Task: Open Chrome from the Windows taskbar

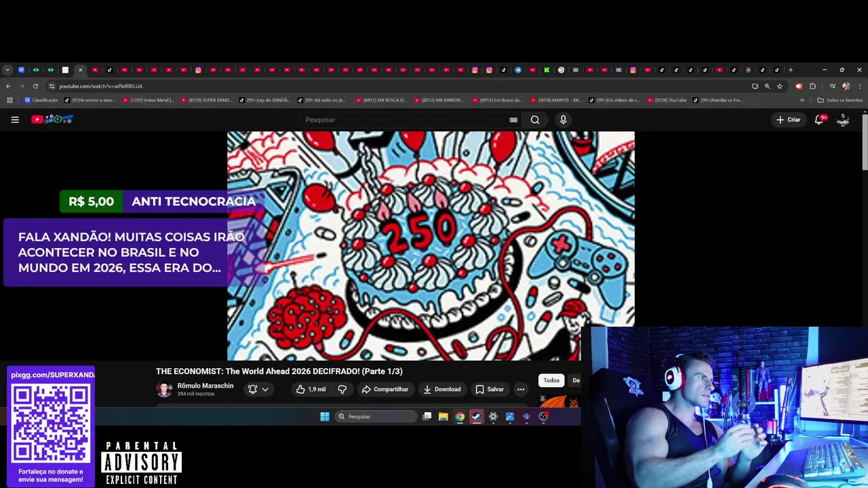Action: [x=460, y=417]
